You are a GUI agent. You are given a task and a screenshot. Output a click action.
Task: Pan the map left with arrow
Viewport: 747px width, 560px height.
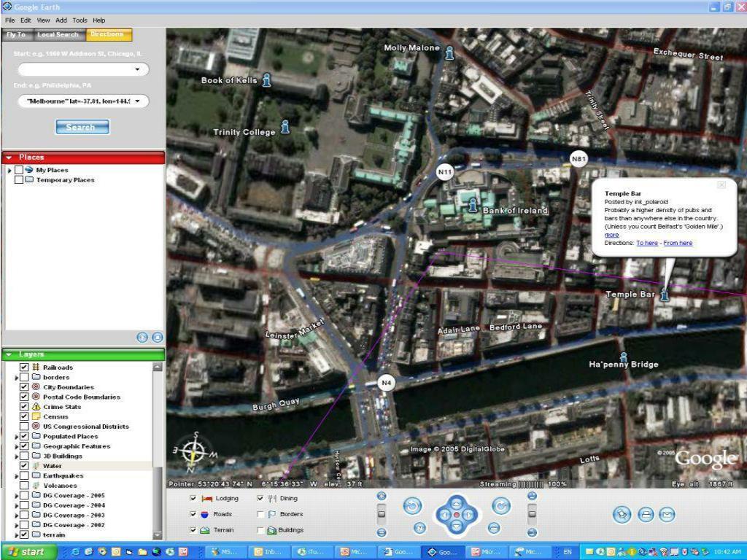(444, 515)
